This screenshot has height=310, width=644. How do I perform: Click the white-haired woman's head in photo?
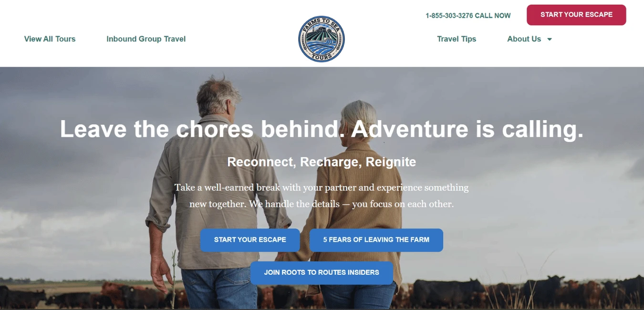361,119
